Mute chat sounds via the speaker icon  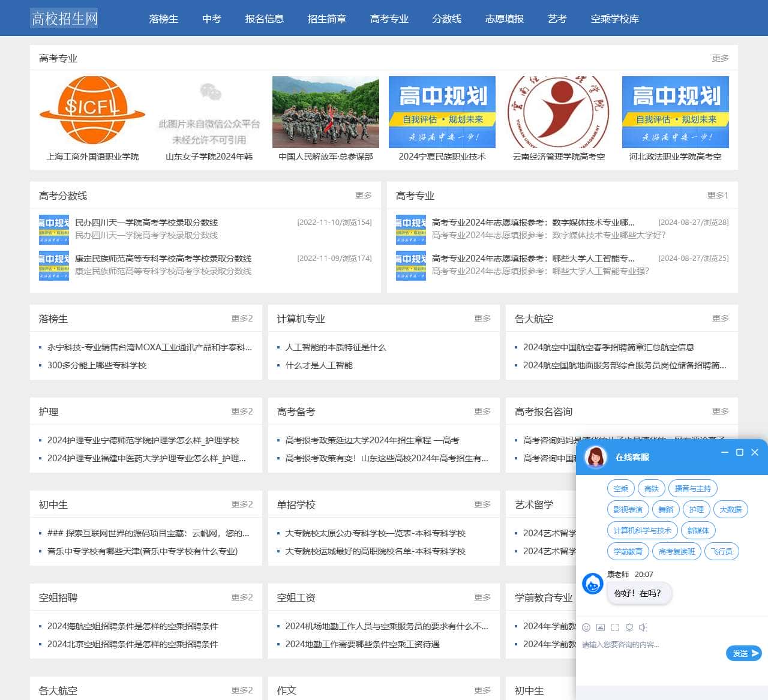click(643, 627)
